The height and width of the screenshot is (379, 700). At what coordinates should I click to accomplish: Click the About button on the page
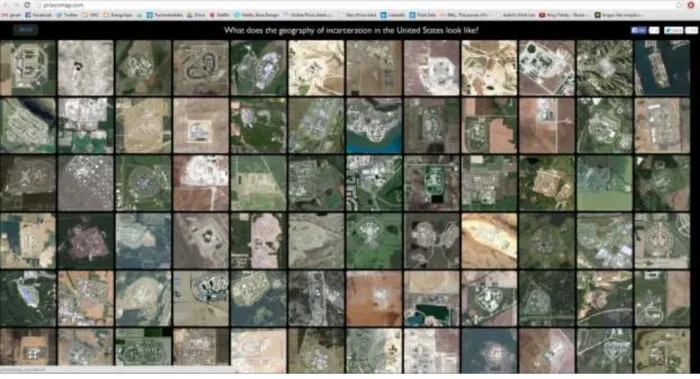tap(25, 30)
